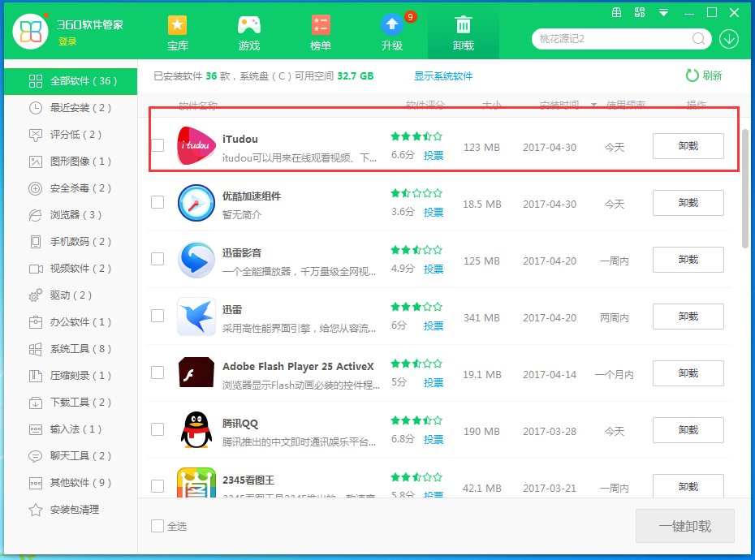
Task: Select 下载工具 (2) category
Action: click(71, 402)
